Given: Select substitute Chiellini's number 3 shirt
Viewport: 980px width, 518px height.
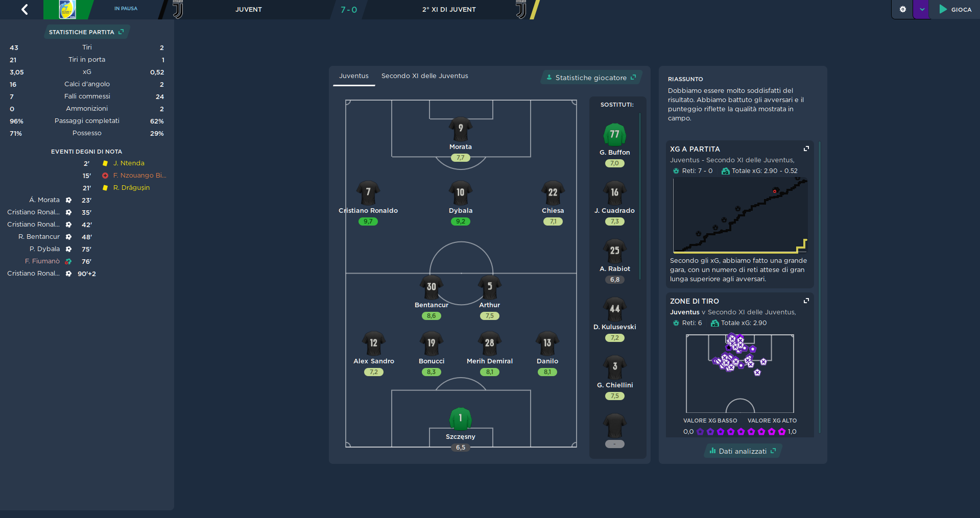Looking at the screenshot, I should [x=615, y=367].
